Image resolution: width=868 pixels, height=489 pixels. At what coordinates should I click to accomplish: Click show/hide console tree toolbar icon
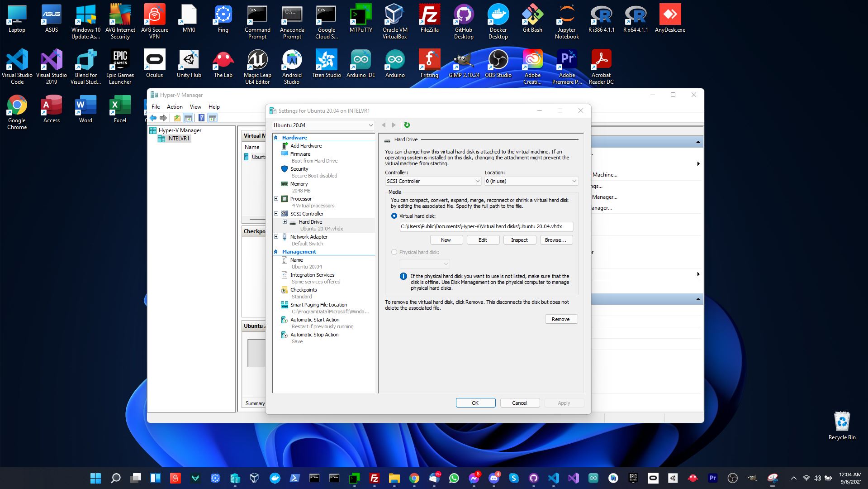pyautogui.click(x=188, y=118)
